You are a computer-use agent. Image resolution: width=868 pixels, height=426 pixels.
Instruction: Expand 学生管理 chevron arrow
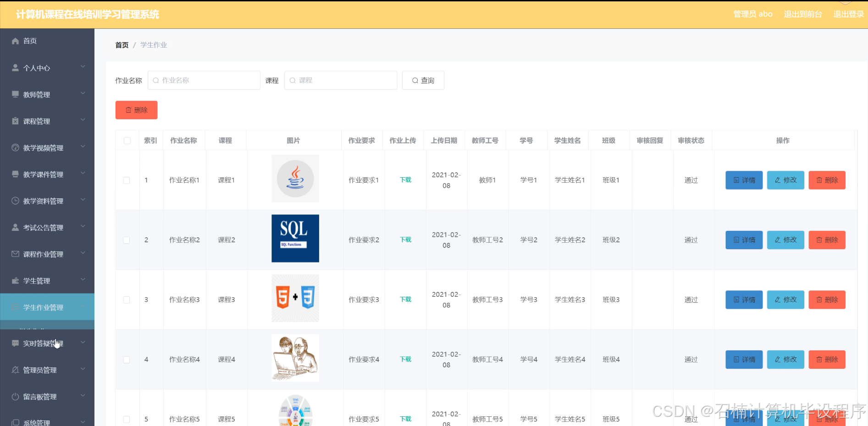[x=83, y=279]
